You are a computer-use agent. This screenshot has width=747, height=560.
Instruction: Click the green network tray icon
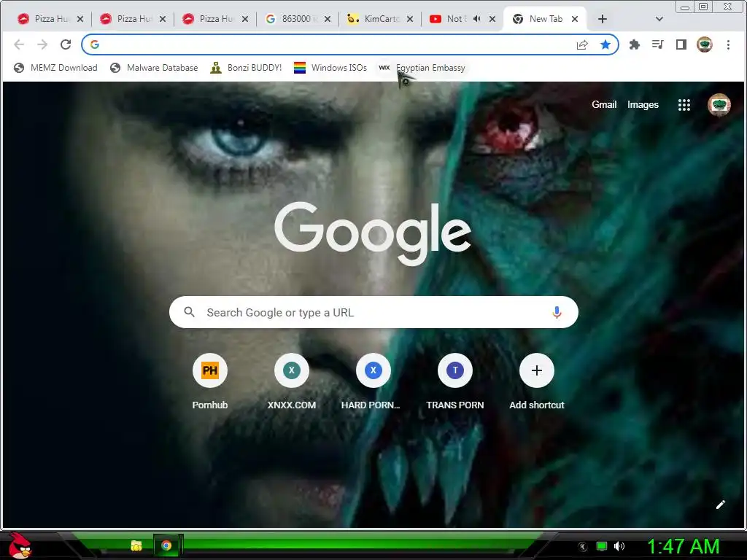pyautogui.click(x=602, y=546)
